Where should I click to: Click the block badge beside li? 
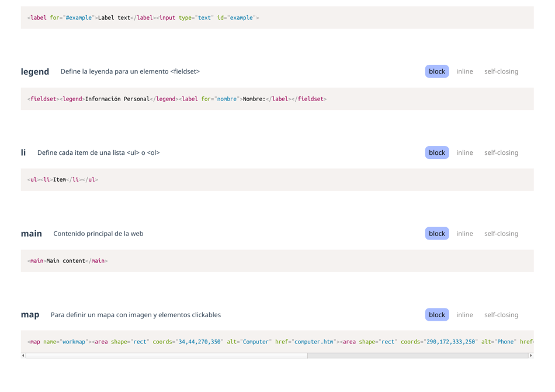tap(436, 152)
